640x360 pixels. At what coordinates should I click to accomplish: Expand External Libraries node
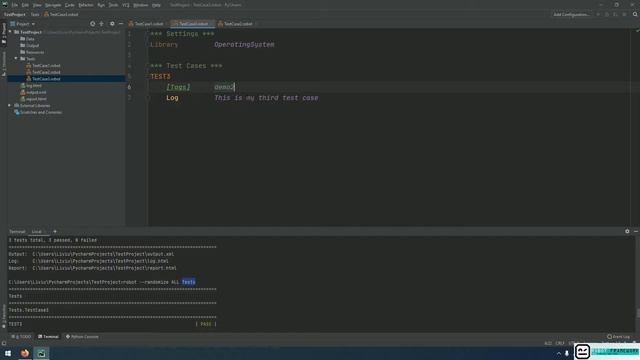point(10,105)
